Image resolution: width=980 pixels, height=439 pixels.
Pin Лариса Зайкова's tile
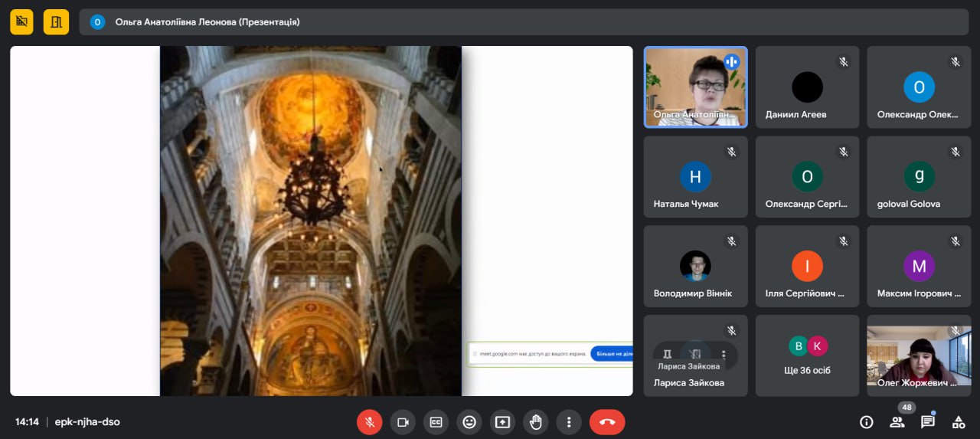[x=668, y=355]
